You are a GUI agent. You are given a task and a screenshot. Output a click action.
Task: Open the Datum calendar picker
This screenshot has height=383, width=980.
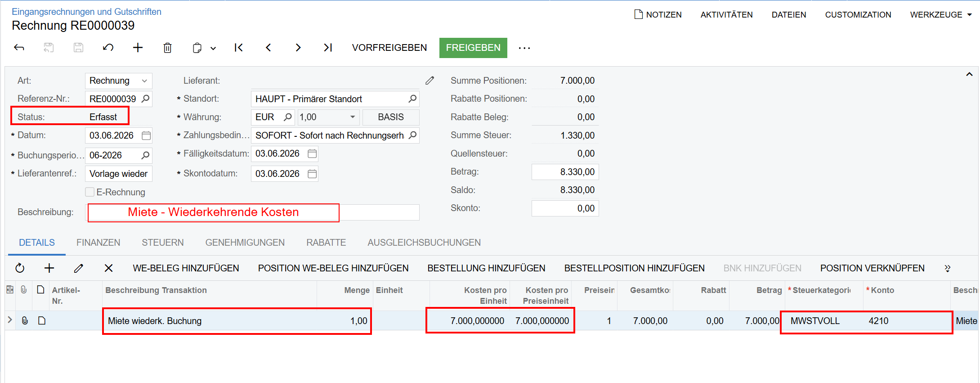point(146,135)
